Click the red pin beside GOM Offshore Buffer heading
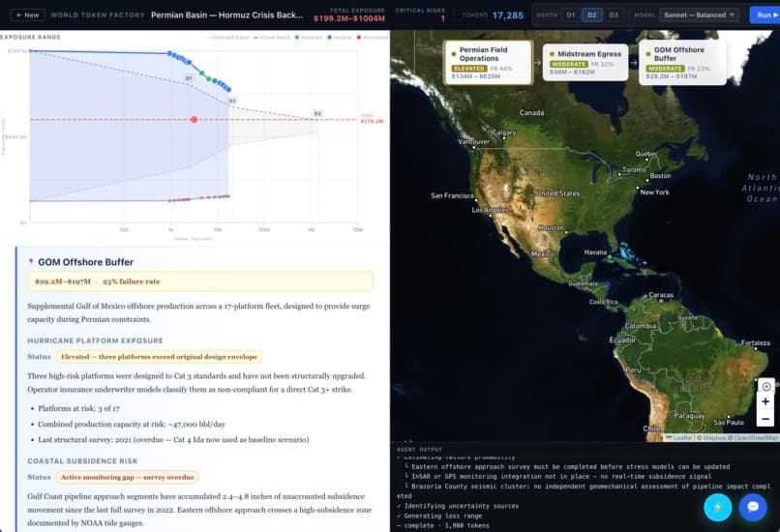 tap(31, 262)
